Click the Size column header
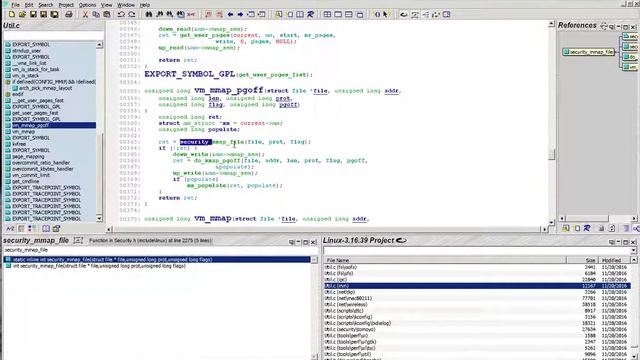Viewport: 640px width, 360px height. coord(582,260)
